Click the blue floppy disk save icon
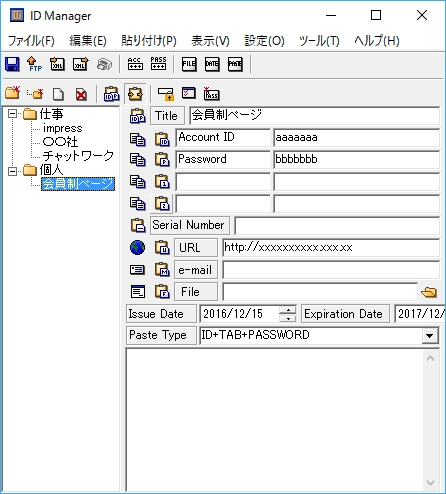This screenshot has width=446, height=494. pos(12,64)
